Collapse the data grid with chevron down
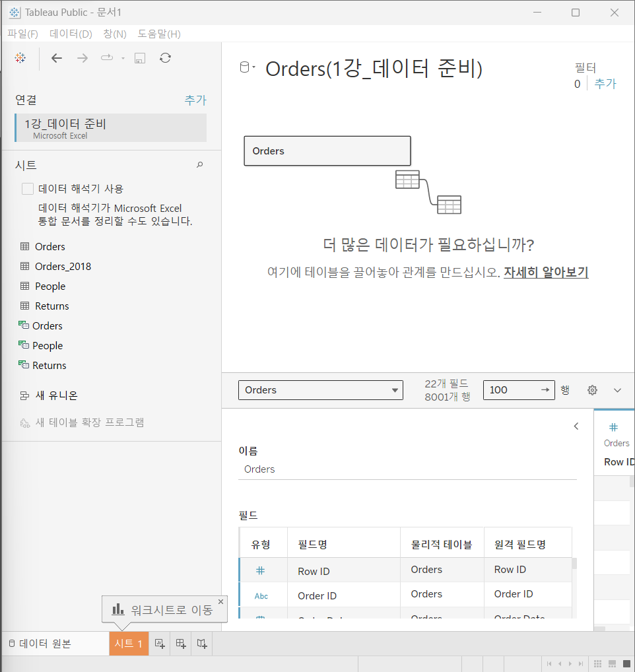The height and width of the screenshot is (672, 635). (x=617, y=390)
